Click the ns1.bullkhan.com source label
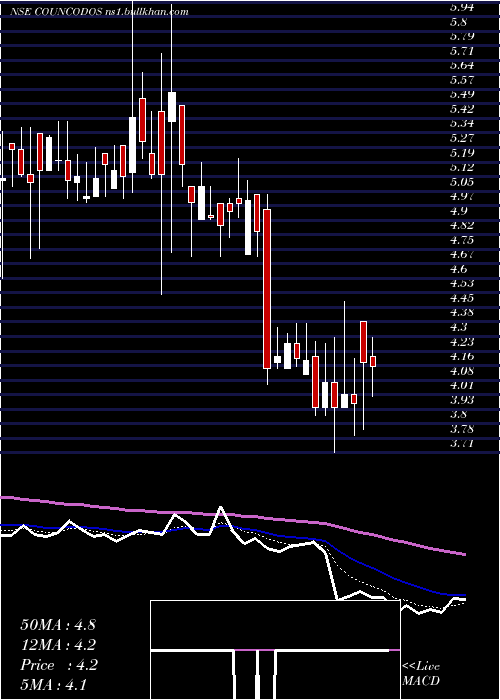 [146, 12]
